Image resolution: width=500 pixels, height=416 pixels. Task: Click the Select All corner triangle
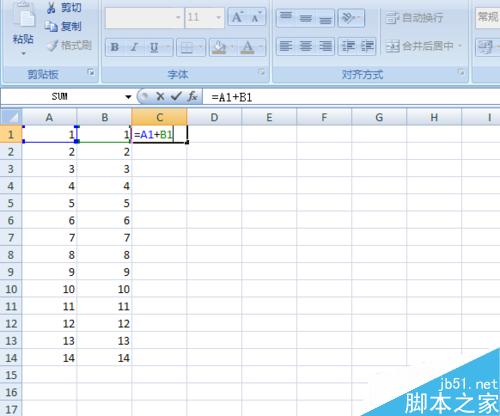11,117
